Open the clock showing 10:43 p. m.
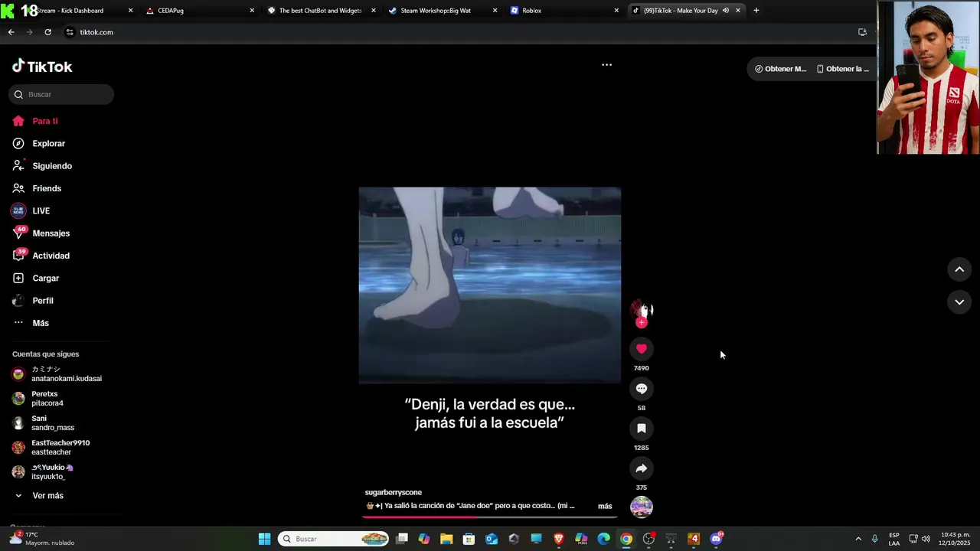980x551 pixels. [955, 539]
